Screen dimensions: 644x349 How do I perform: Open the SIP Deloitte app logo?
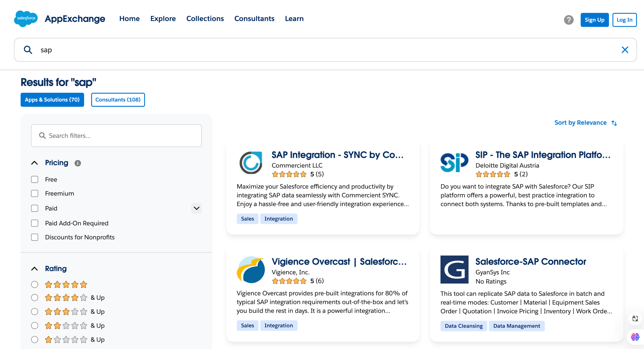pyautogui.click(x=454, y=163)
